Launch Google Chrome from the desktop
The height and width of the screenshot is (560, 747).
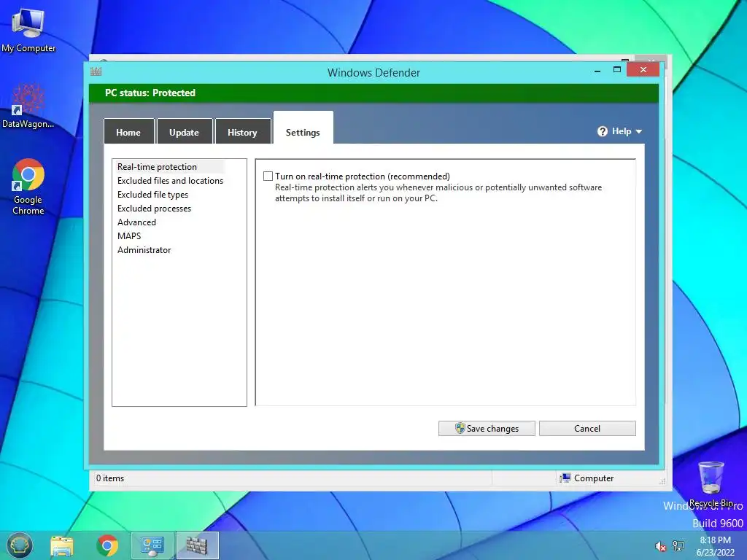point(28,186)
